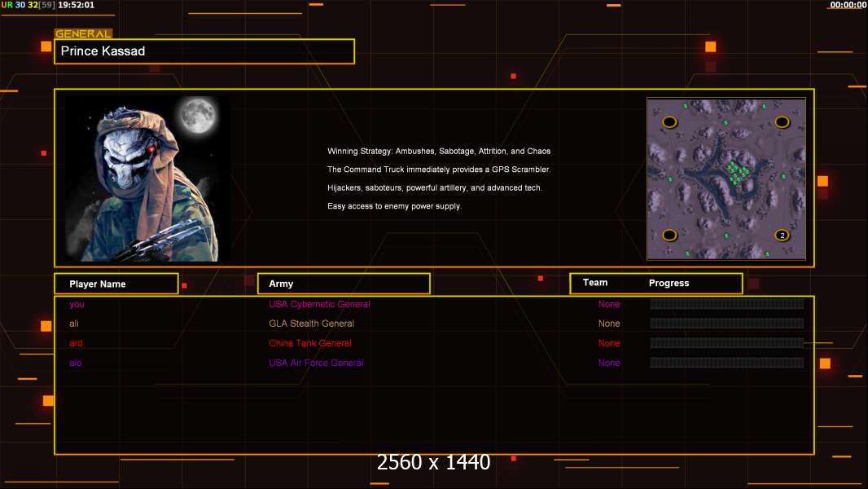
Task: Select the player named "ali"
Action: 73,324
